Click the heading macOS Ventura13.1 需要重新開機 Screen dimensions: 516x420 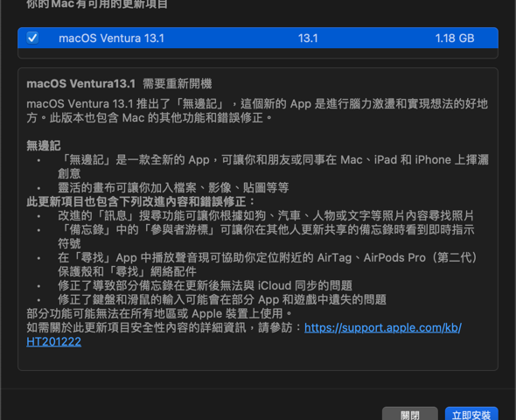tap(119, 84)
